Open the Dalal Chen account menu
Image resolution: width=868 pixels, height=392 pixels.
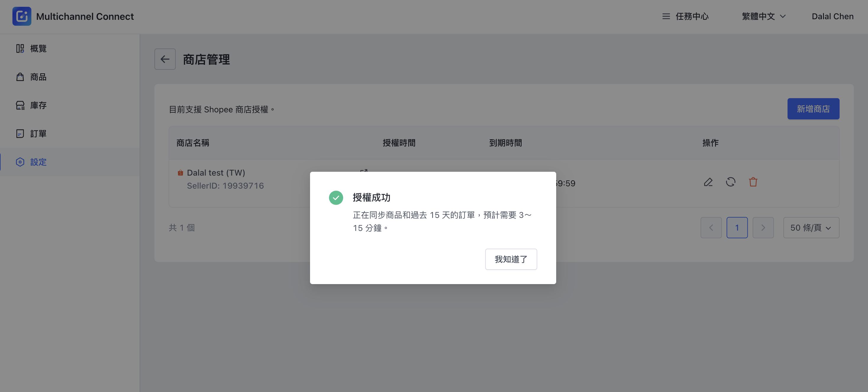tap(832, 16)
